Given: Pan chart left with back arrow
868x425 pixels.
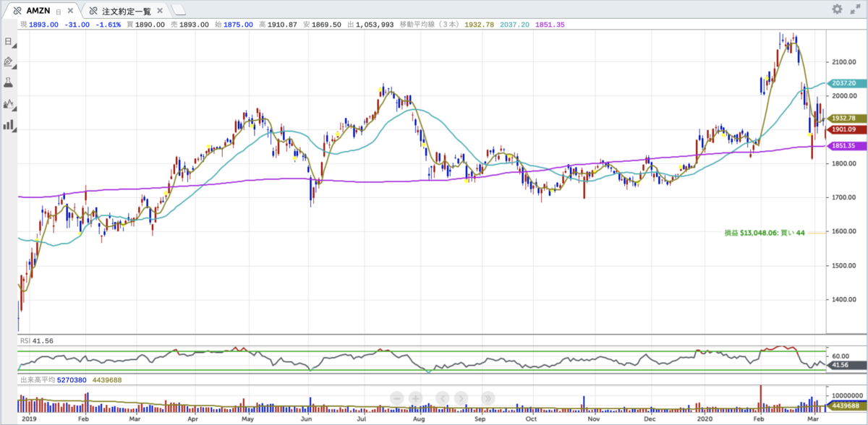Looking at the screenshot, I should 443,398.
